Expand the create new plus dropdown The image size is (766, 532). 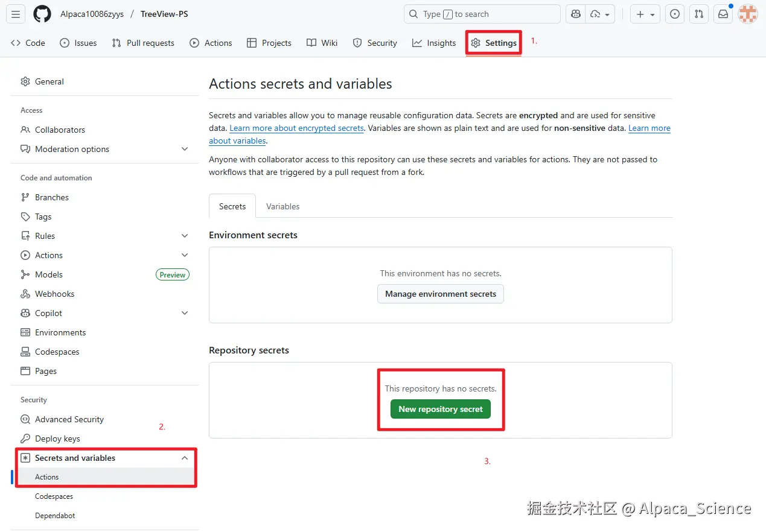tap(645, 14)
